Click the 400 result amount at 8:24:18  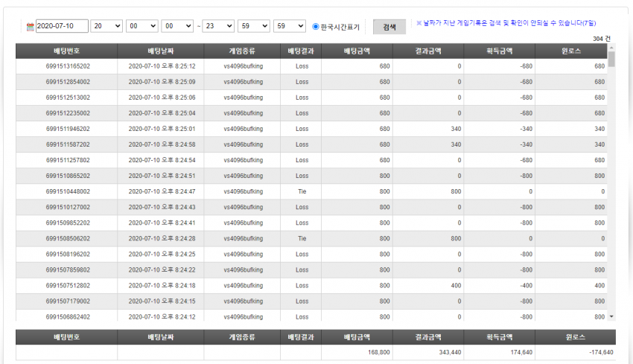tap(456, 286)
